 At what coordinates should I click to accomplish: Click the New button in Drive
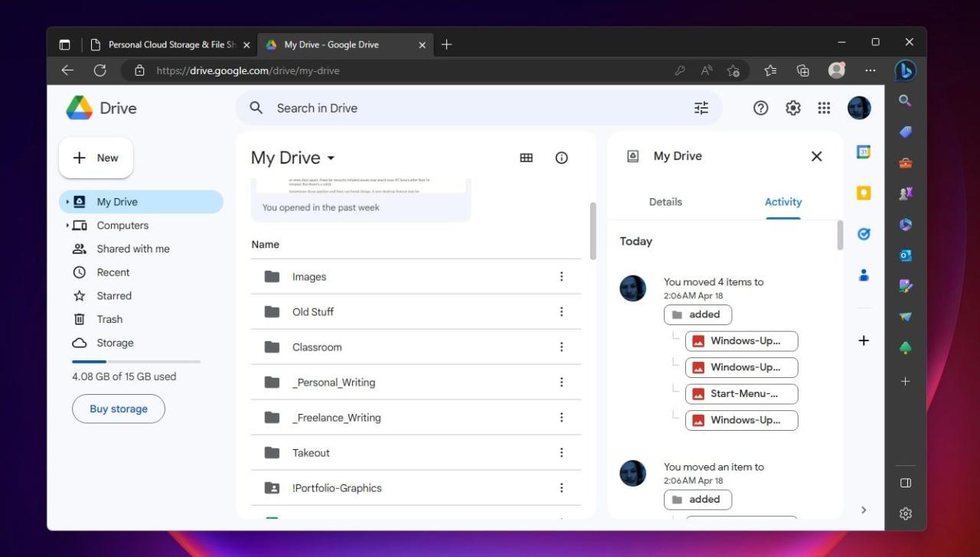(96, 158)
